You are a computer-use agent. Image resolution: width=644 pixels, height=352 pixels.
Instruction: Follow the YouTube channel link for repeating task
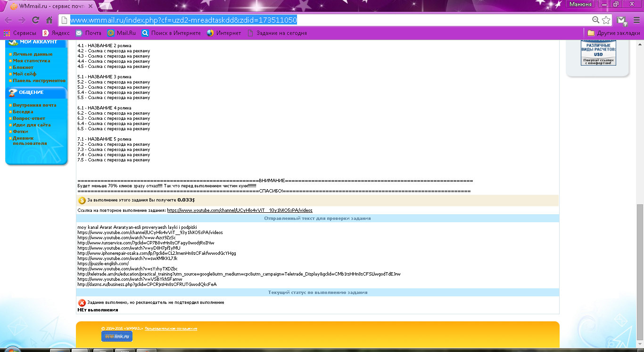click(x=239, y=210)
